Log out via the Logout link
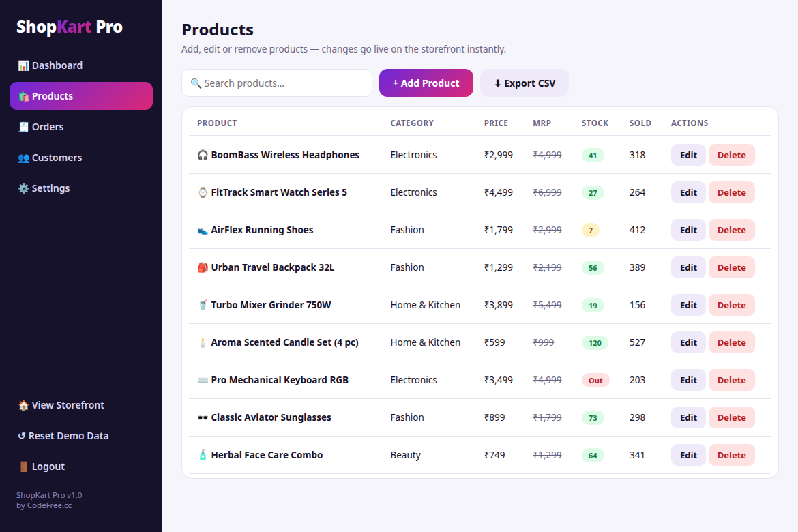This screenshot has height=532, width=798. pyautogui.click(x=81, y=467)
